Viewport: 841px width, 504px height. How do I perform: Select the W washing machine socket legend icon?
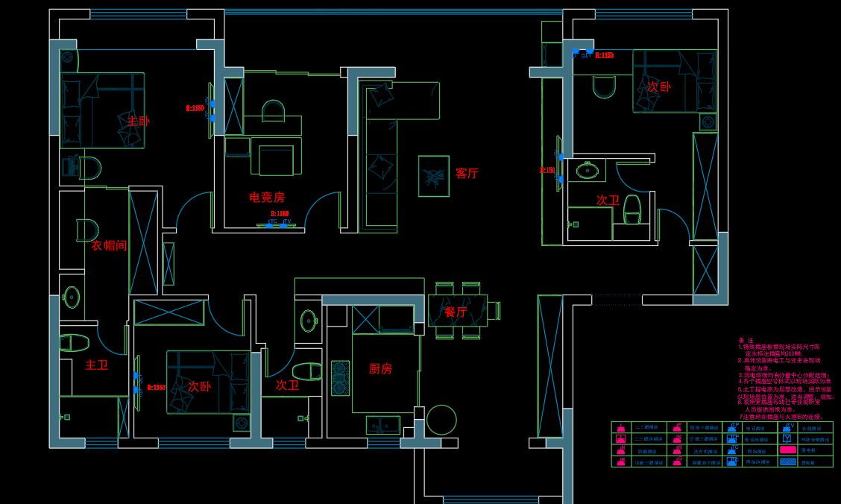click(678, 450)
